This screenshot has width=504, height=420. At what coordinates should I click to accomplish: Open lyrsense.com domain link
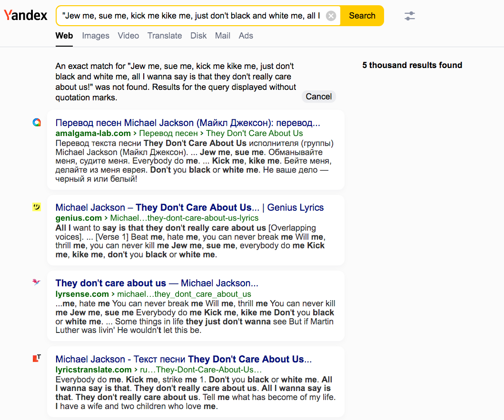tap(82, 294)
